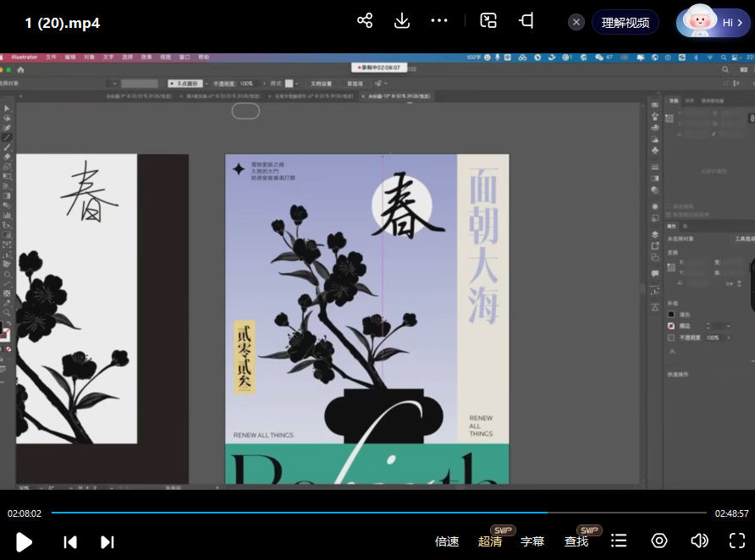Open the 倍速 playback speed menu

pyautogui.click(x=447, y=541)
